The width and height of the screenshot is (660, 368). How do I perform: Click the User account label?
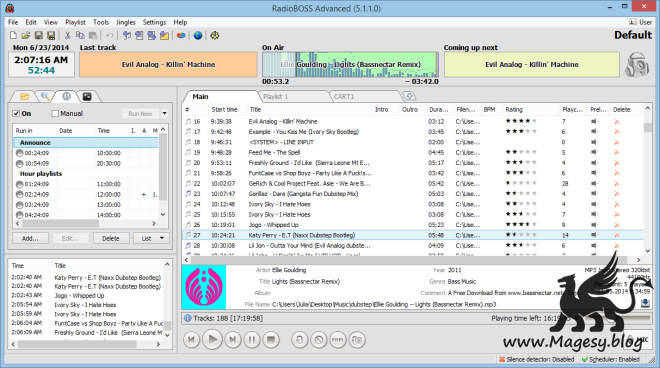pos(640,22)
